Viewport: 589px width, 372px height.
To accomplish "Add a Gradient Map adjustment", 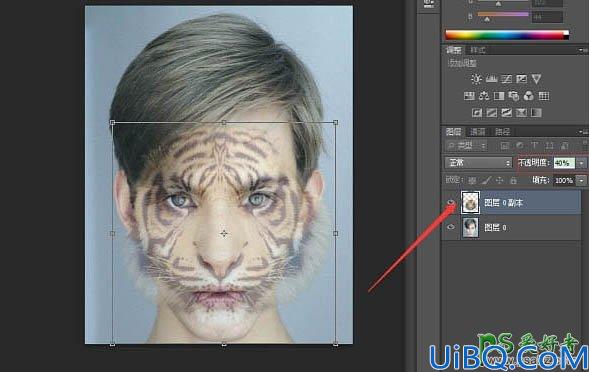I will click(x=536, y=113).
